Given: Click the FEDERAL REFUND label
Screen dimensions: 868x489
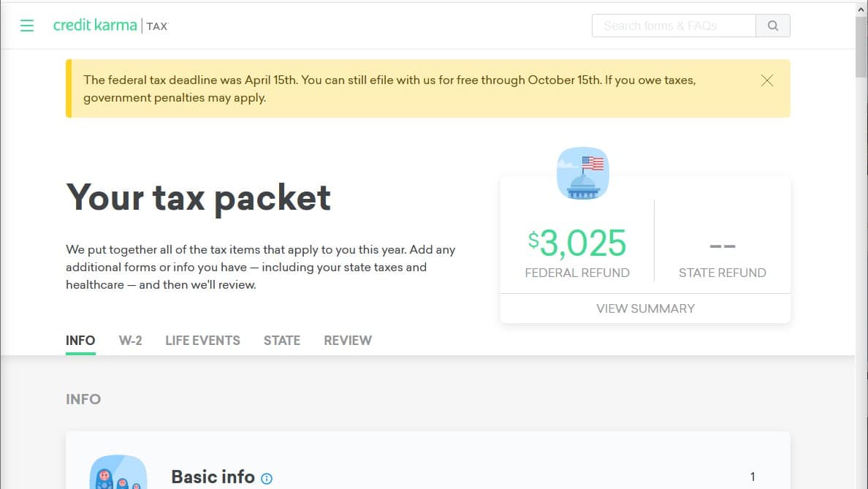Looking at the screenshot, I should tap(576, 273).
